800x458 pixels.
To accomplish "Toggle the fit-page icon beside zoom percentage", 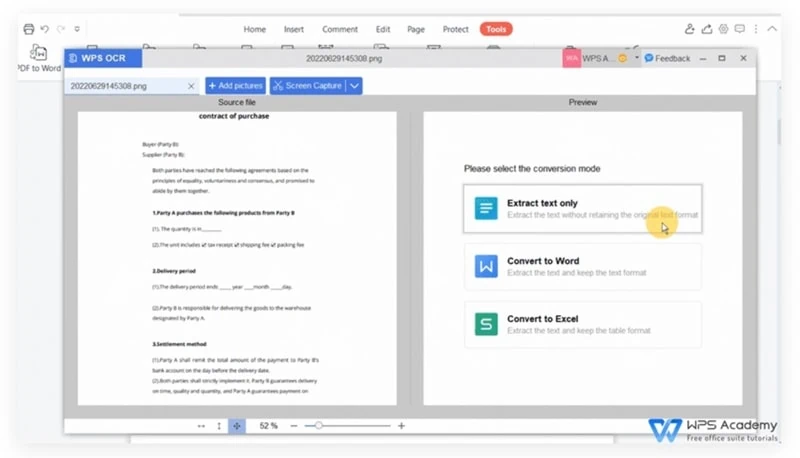I will (237, 426).
